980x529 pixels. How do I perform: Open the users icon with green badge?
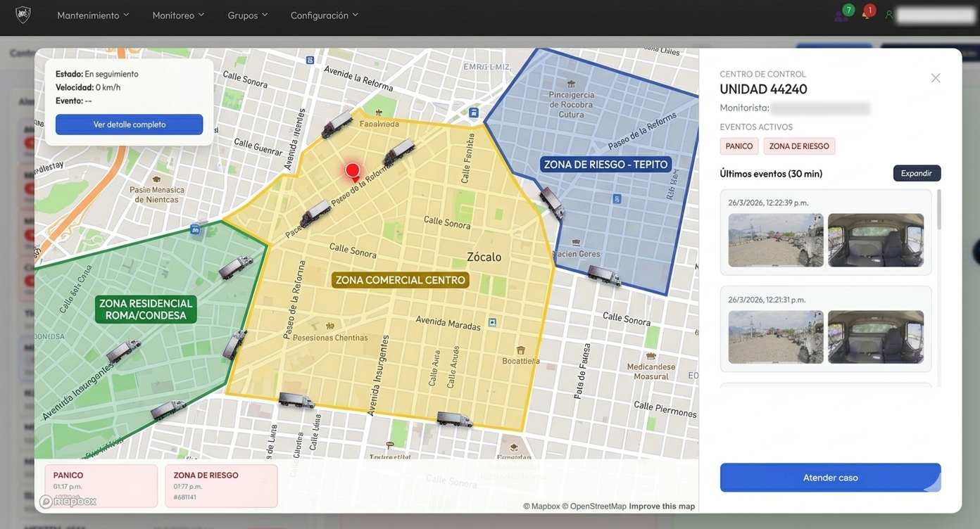pyautogui.click(x=841, y=15)
